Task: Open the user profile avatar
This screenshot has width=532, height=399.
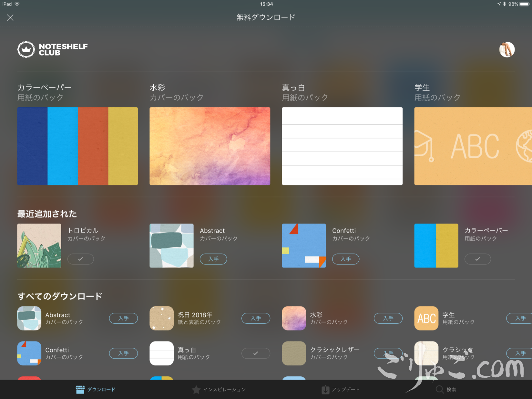Action: pyautogui.click(x=506, y=49)
